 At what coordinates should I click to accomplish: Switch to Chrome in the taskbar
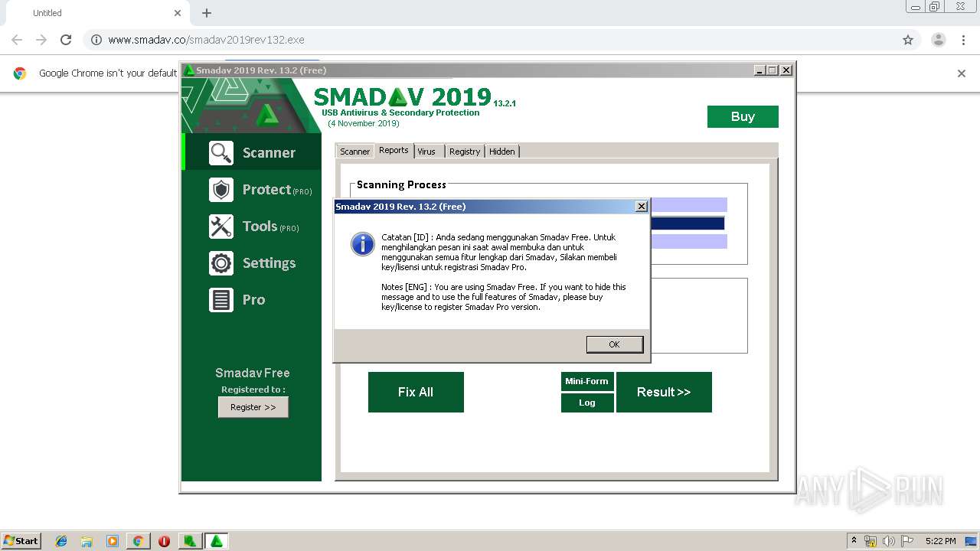click(x=138, y=541)
